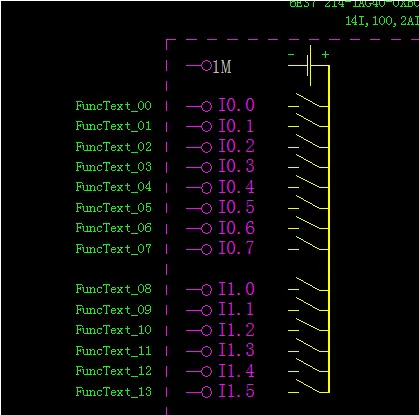Select the terminal circle of input I0.7

click(207, 250)
